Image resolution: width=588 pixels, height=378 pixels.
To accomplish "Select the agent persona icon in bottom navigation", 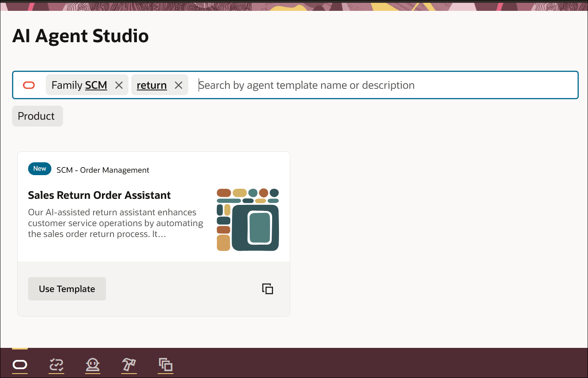I will coord(93,365).
